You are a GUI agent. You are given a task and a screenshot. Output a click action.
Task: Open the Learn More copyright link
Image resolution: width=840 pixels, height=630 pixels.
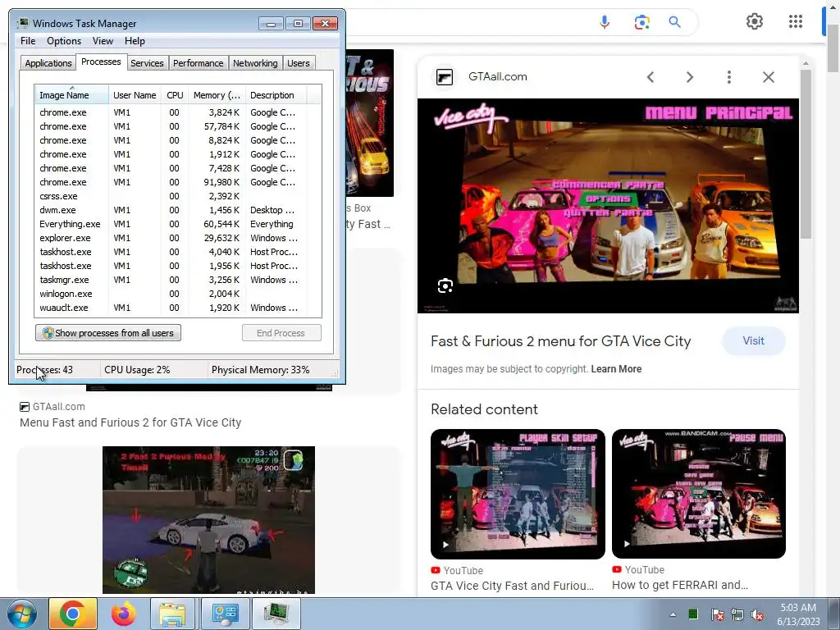pyautogui.click(x=616, y=369)
